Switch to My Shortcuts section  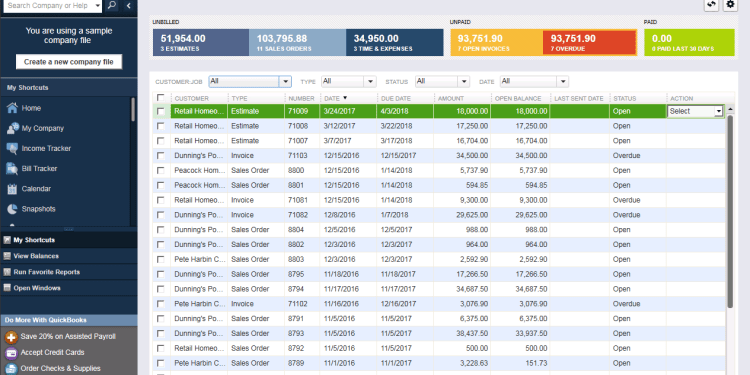[68, 240]
